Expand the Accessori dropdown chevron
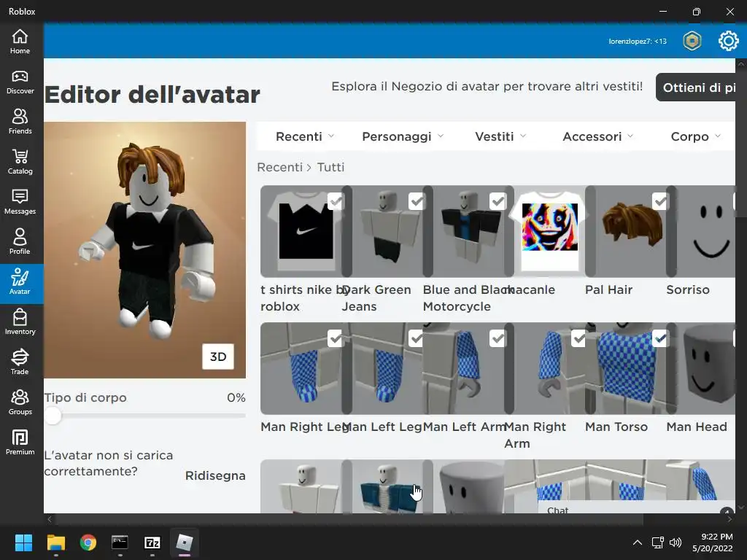 point(631,136)
